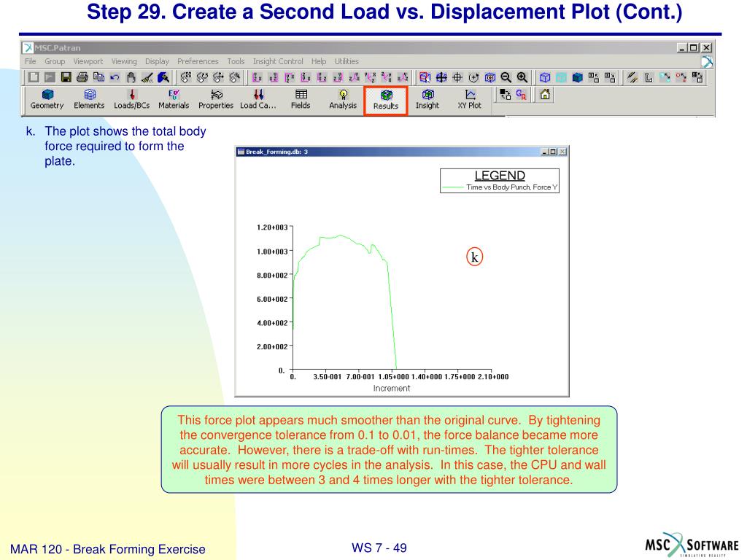Open the File menu
Image resolution: width=747 pixels, height=560 pixels.
31,61
